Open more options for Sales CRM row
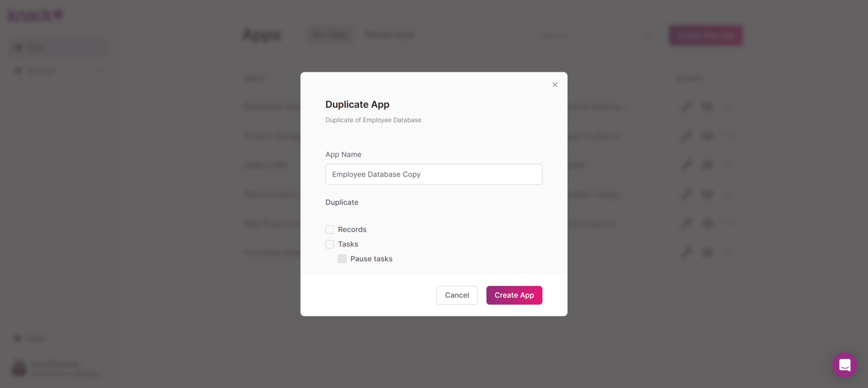868x388 pixels. (x=729, y=165)
